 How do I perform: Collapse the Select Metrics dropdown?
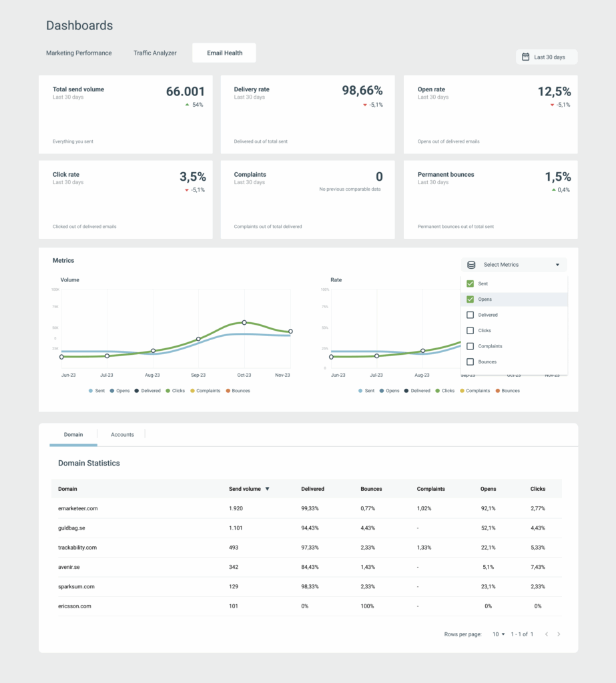point(557,265)
